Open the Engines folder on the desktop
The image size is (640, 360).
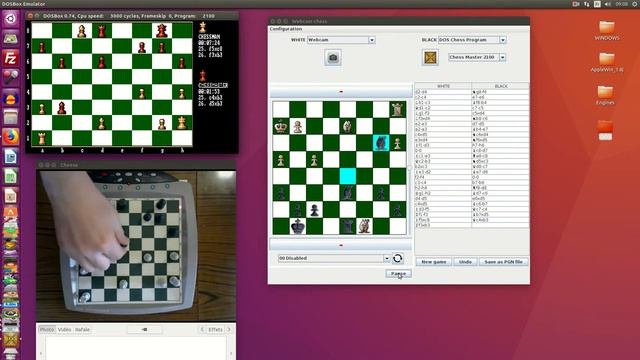pyautogui.click(x=605, y=95)
